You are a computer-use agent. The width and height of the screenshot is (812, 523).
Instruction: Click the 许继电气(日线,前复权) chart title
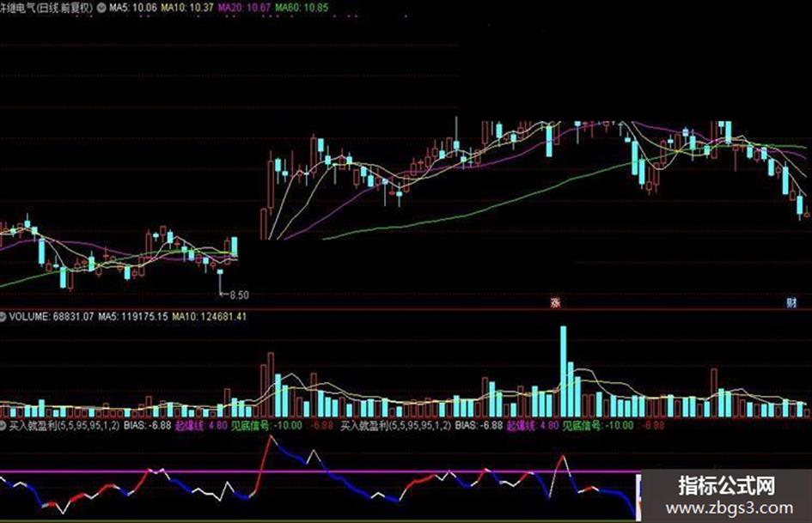tap(46, 8)
